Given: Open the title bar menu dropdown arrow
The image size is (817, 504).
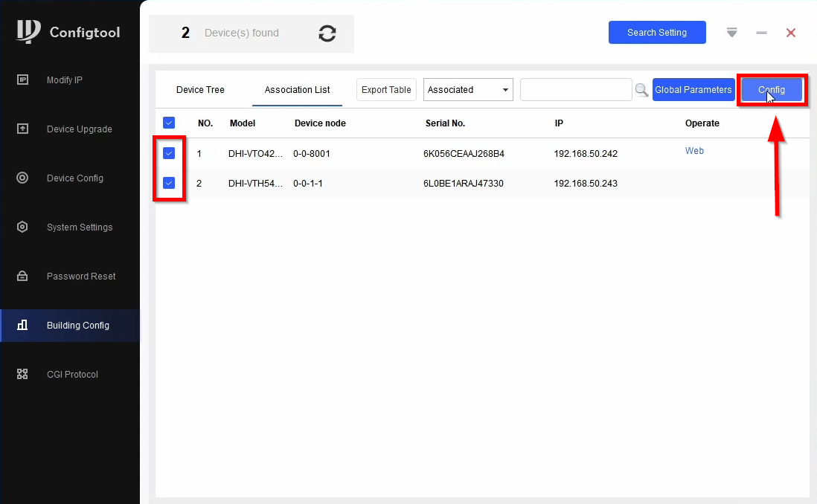Looking at the screenshot, I should coord(731,33).
